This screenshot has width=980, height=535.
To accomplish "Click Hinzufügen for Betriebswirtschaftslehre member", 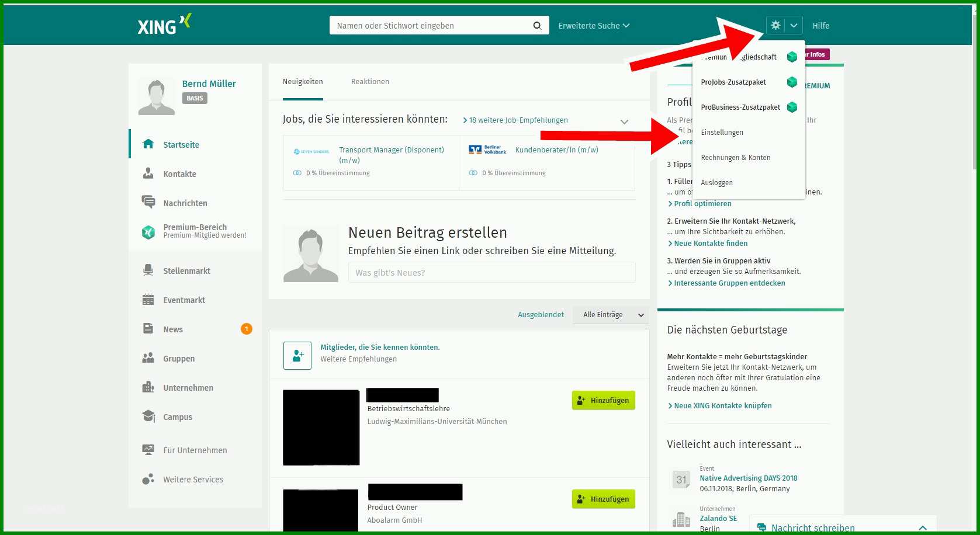I will tap(603, 401).
